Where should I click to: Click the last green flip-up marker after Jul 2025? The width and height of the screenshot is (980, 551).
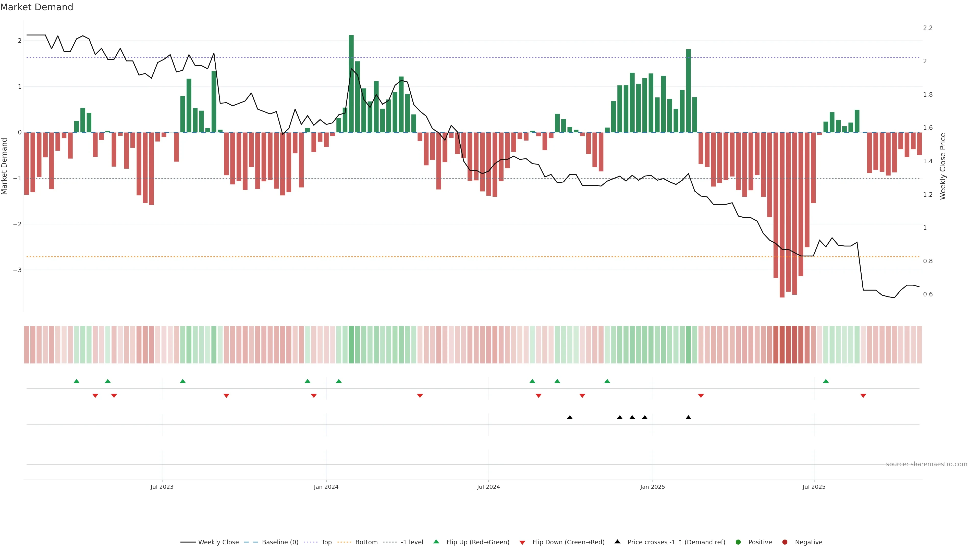point(826,381)
